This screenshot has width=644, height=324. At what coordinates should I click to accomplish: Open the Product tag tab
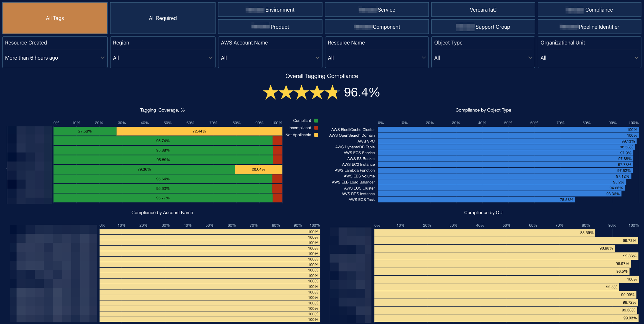tap(270, 27)
